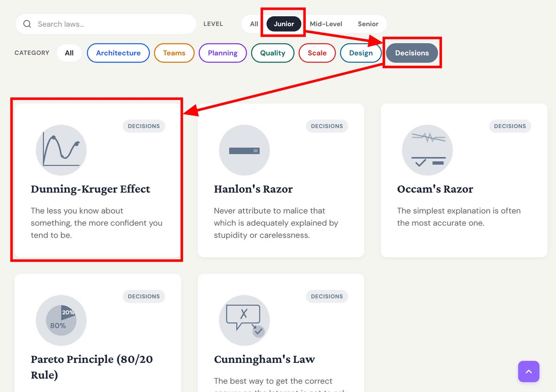
Task: Switch to the Junior level filter
Action: (284, 24)
